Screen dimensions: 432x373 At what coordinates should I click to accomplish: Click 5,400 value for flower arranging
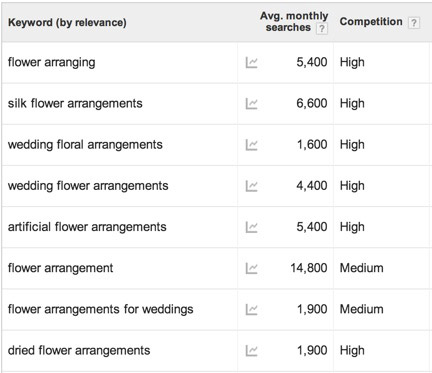coord(312,62)
